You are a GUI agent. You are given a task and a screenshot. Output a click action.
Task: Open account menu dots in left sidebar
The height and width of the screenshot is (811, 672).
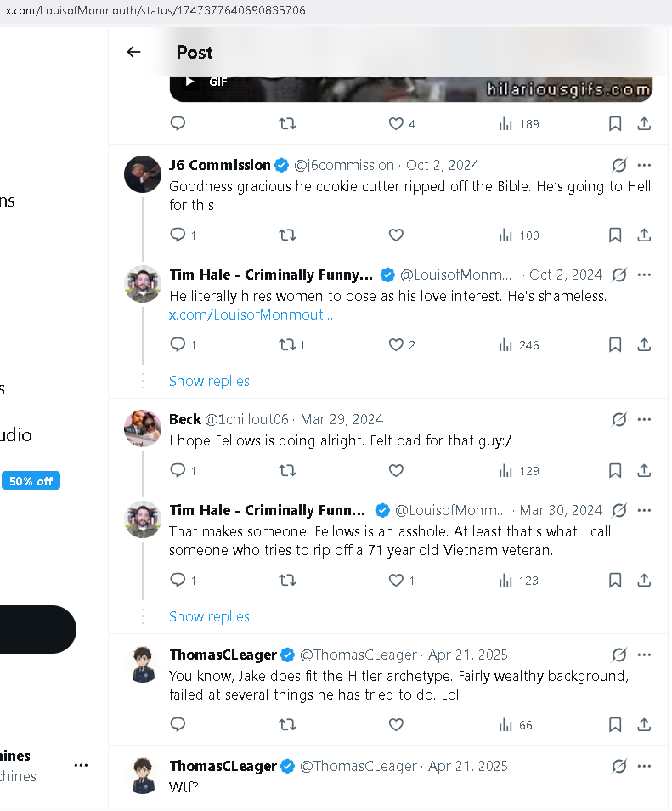(81, 765)
